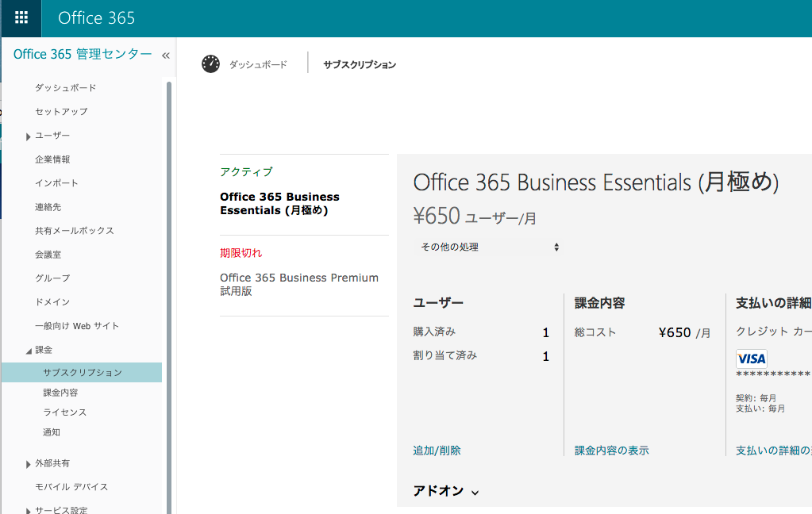Click the 割り当て済み row label
This screenshot has width=812, height=514.
(x=444, y=355)
